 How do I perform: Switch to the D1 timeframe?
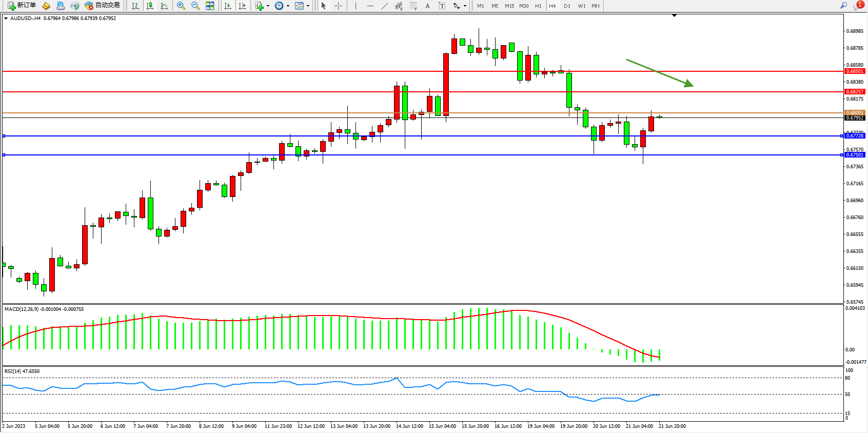tap(567, 6)
